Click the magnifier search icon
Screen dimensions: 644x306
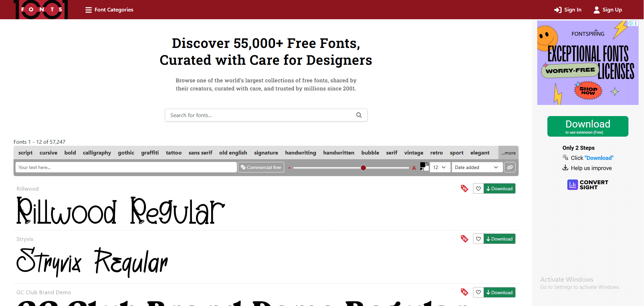359,115
